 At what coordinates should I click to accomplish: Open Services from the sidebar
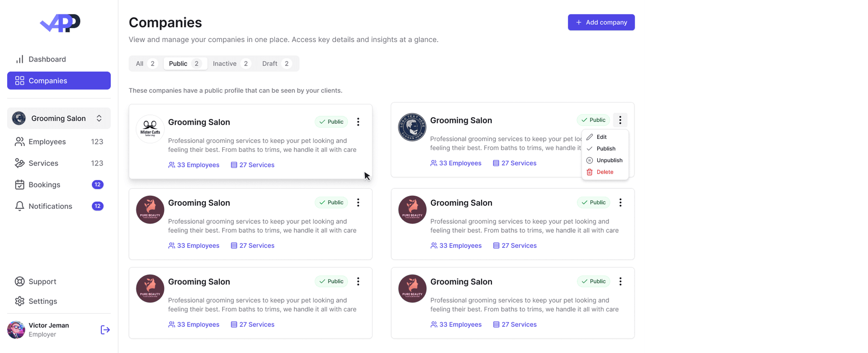coord(19,163)
